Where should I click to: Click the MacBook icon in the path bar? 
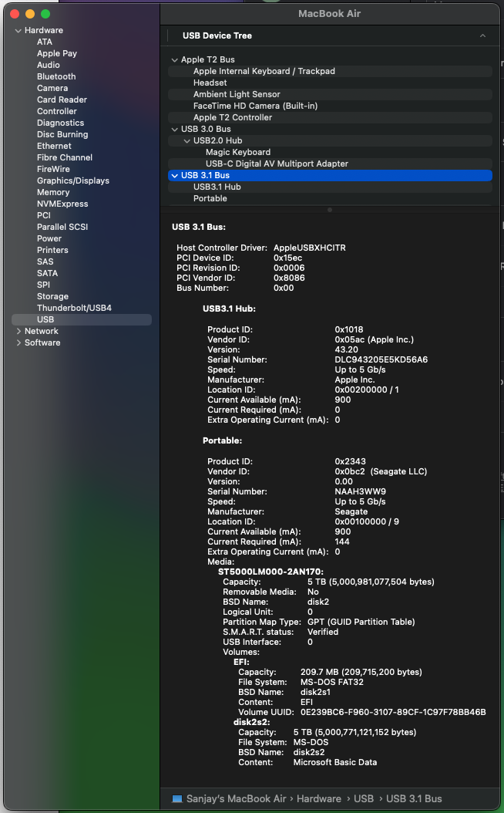(x=177, y=799)
